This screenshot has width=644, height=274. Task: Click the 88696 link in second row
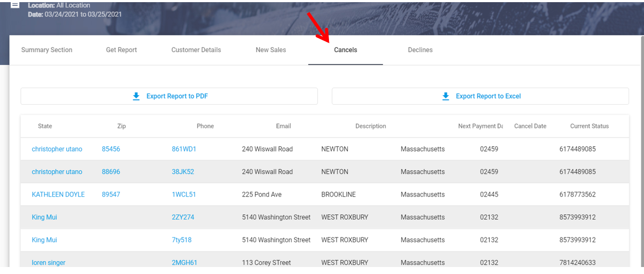[111, 172]
